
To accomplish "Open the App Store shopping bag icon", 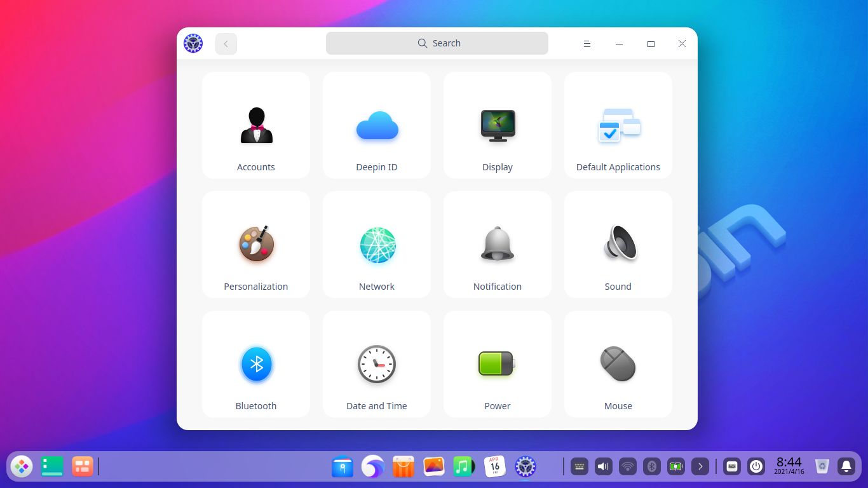I will 403,467.
